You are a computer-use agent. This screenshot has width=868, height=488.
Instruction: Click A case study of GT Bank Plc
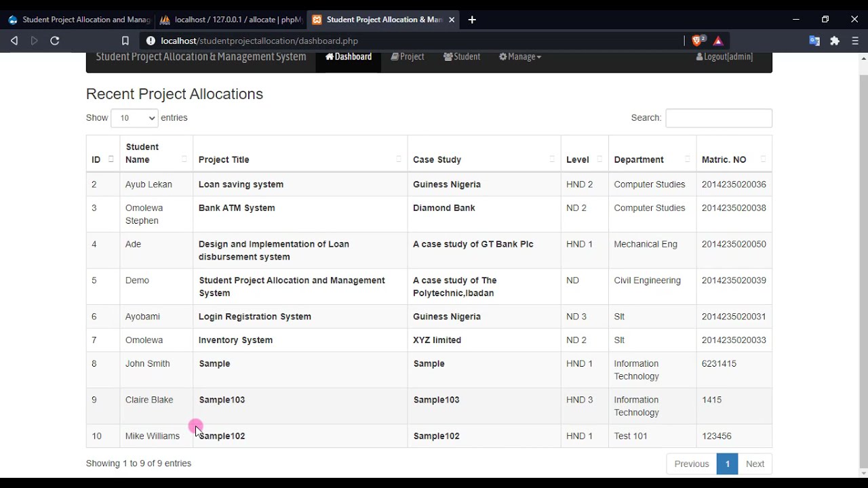(x=473, y=244)
